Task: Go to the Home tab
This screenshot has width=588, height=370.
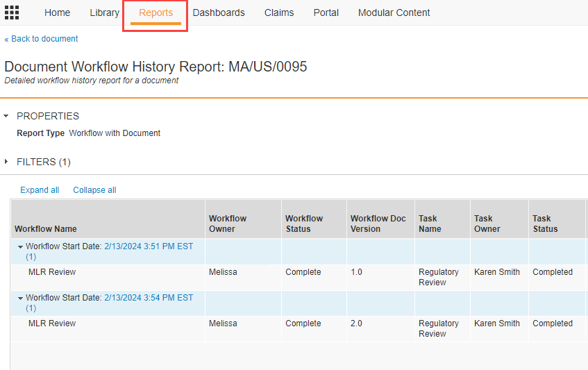Action: pos(57,12)
